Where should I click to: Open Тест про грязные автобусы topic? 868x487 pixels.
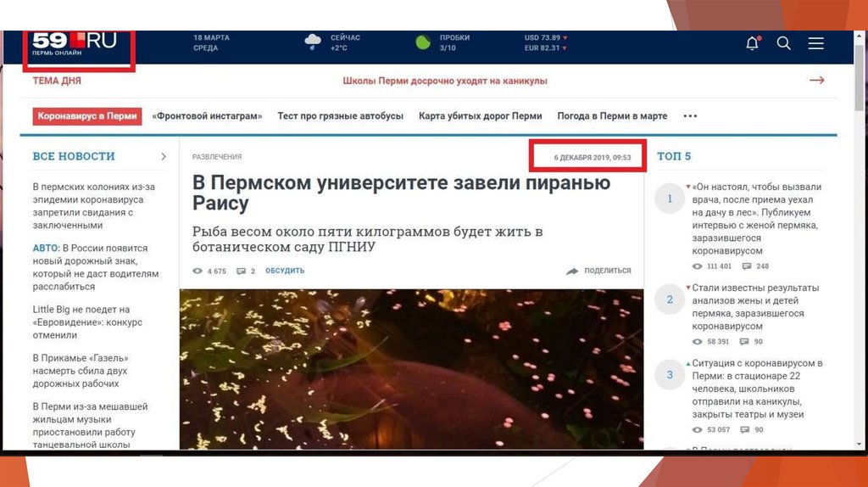[x=341, y=116]
